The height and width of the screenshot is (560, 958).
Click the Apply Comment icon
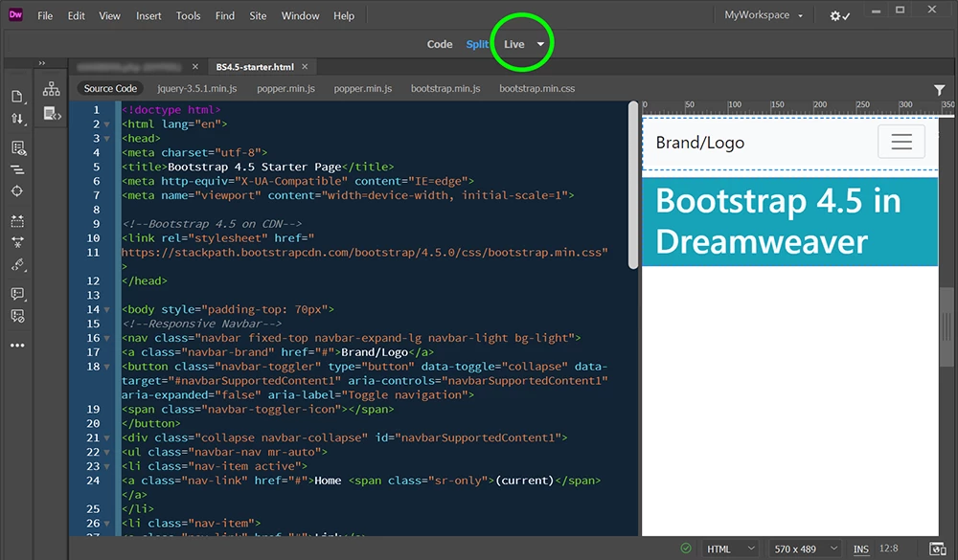click(x=17, y=294)
